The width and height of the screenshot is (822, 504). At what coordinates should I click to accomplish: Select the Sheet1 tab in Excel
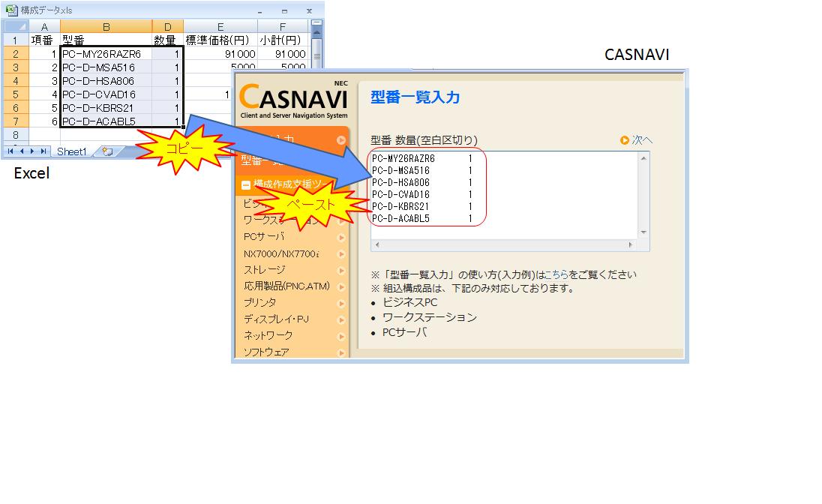(x=72, y=151)
